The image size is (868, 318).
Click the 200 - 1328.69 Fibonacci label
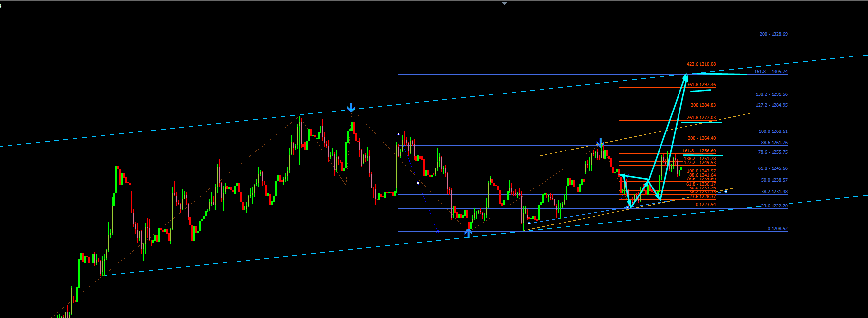click(x=774, y=34)
